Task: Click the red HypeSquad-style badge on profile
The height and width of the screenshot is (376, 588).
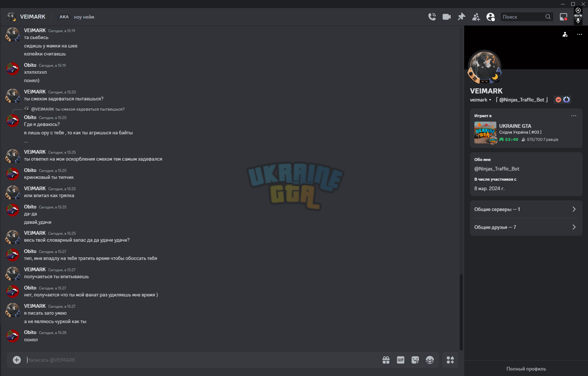Action: (x=558, y=100)
